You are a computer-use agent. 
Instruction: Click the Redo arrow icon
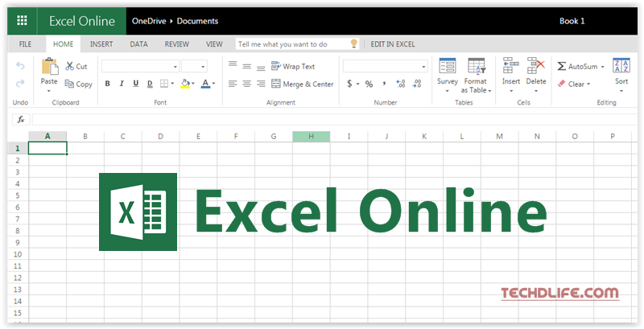coord(20,84)
